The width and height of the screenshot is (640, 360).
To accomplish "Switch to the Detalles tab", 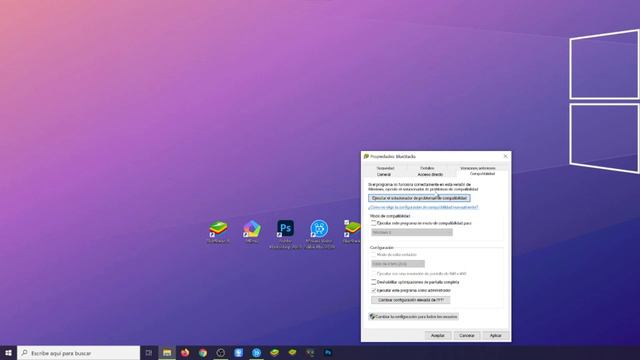I will point(427,168).
